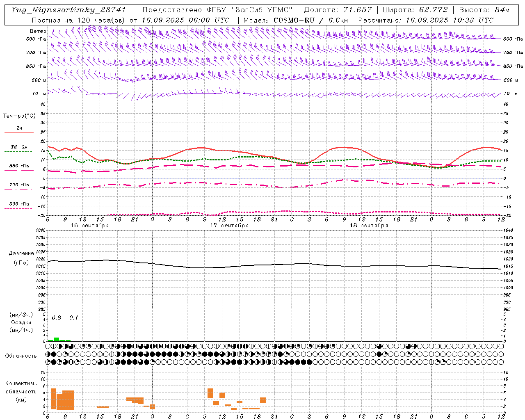Click the '10 м' wind level label on the left
The height and width of the screenshot is (420, 525).
[39, 94]
